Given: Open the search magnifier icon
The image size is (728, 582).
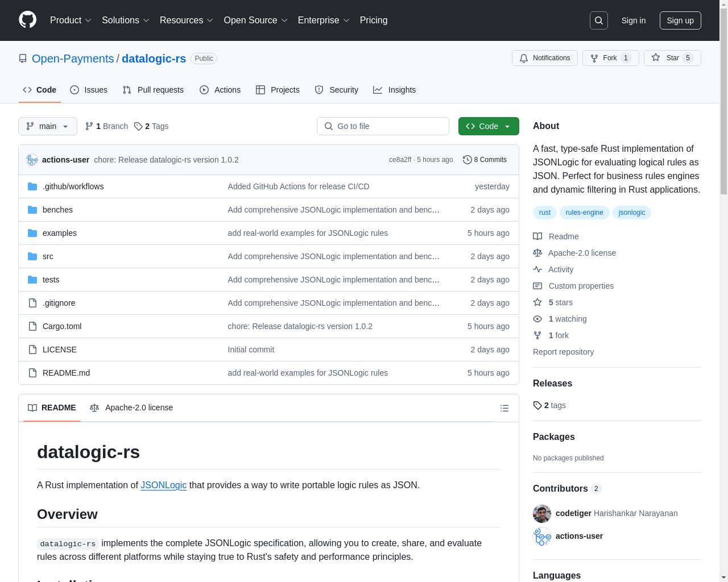Looking at the screenshot, I should pos(599,20).
